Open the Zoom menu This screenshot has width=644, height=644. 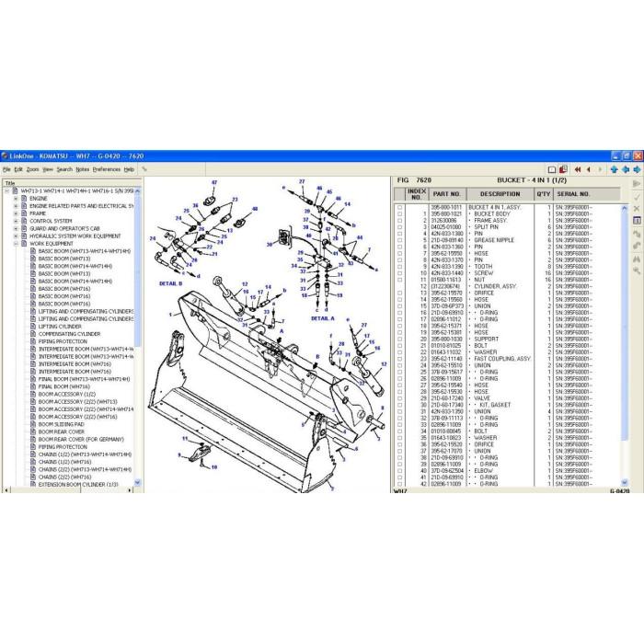point(32,169)
